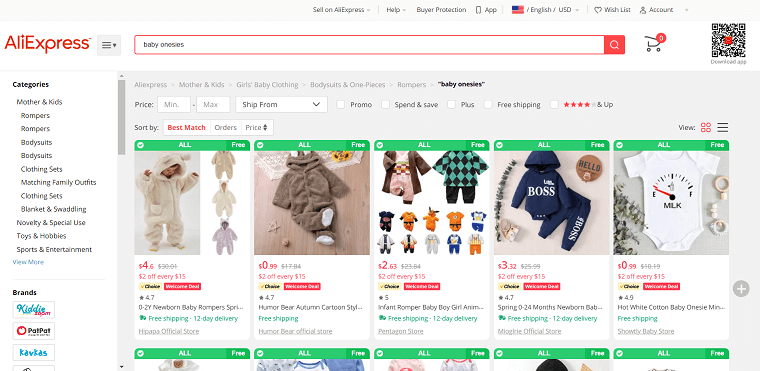Expand the Help dropdown

click(x=396, y=10)
